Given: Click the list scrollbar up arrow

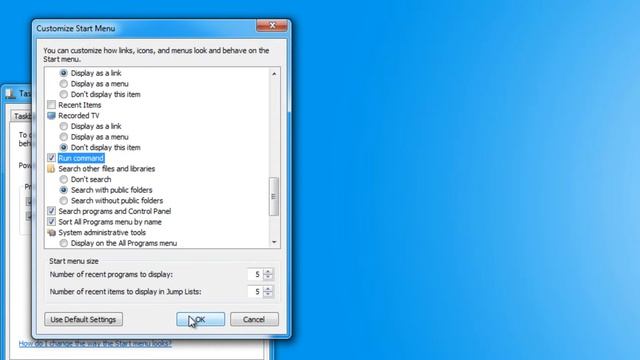Looking at the screenshot, I should 274,73.
